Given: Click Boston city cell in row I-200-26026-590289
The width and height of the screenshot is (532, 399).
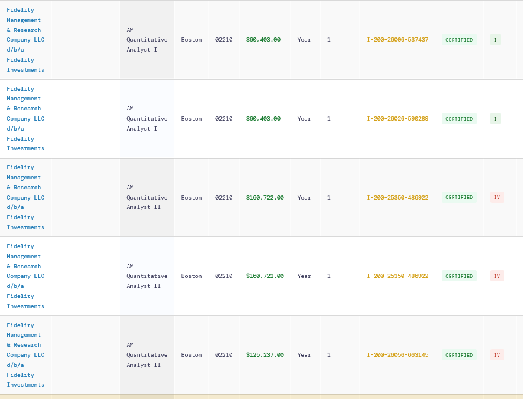Looking at the screenshot, I should (192, 119).
